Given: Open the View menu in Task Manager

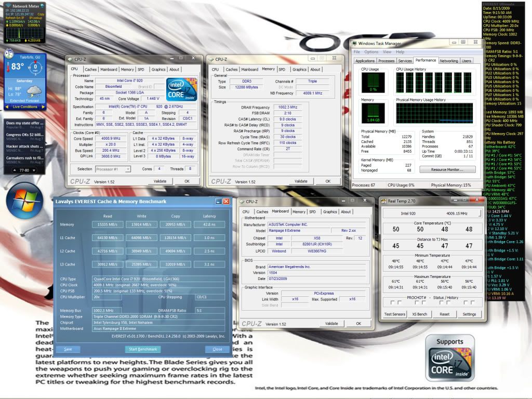Looking at the screenshot, I should pyautogui.click(x=386, y=52).
